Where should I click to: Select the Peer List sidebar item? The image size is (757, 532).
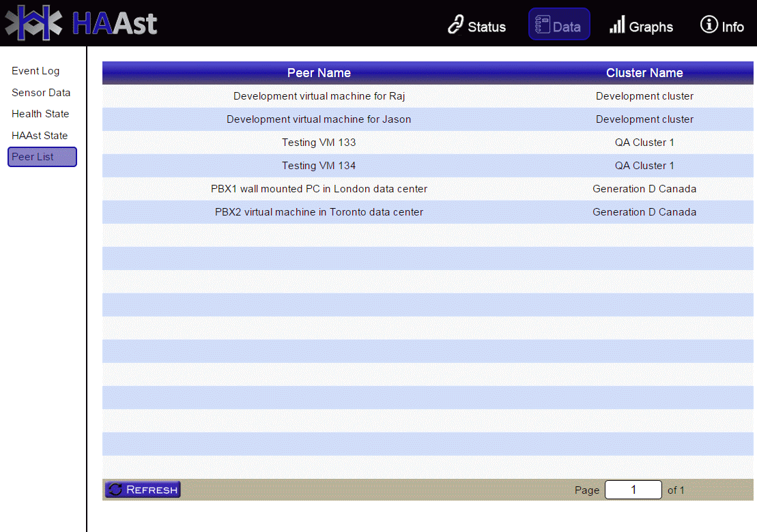click(x=42, y=157)
